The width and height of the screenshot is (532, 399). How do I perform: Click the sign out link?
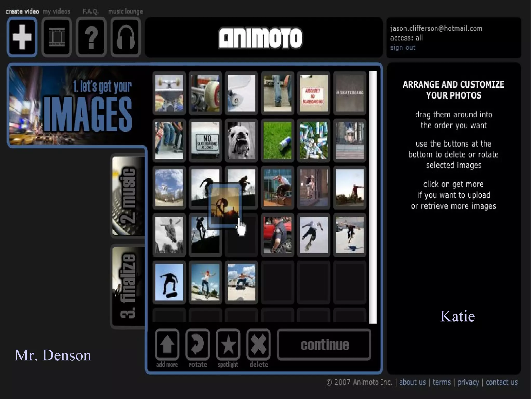403,48
